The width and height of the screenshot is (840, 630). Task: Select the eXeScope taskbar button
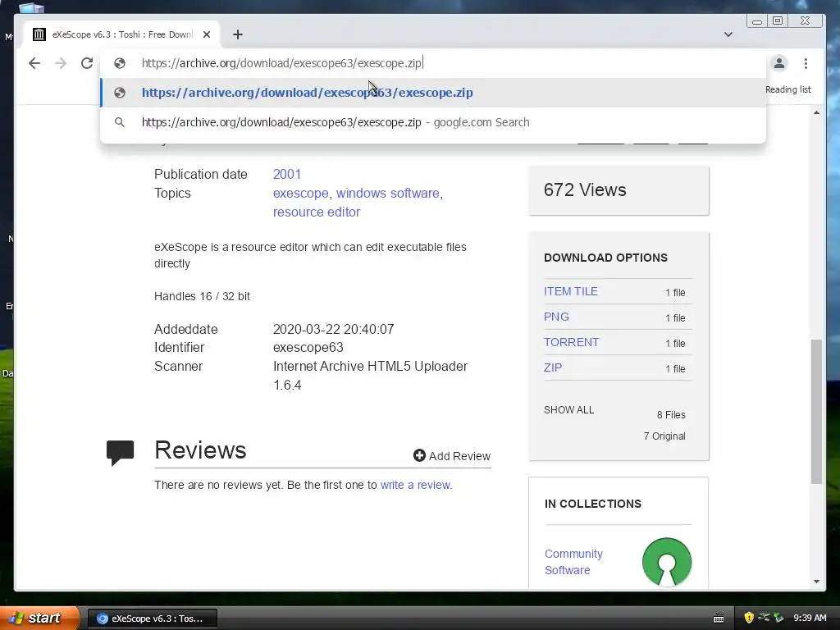pos(153,619)
